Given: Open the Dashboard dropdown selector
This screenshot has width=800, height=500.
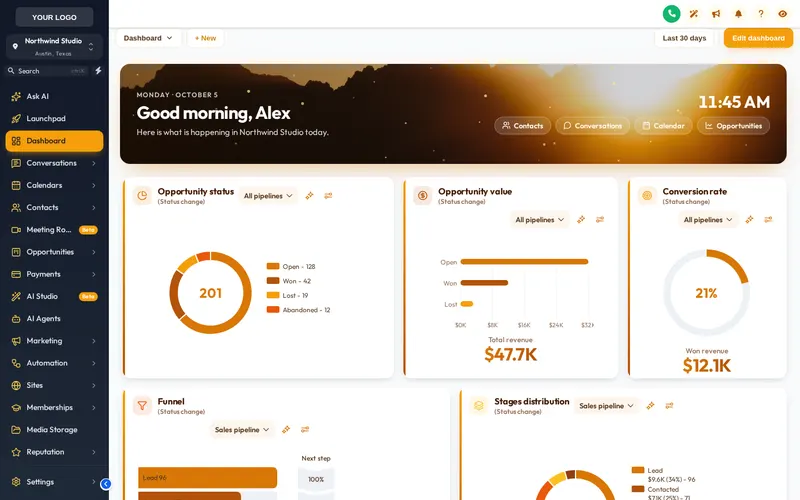Looking at the screenshot, I should (x=148, y=38).
